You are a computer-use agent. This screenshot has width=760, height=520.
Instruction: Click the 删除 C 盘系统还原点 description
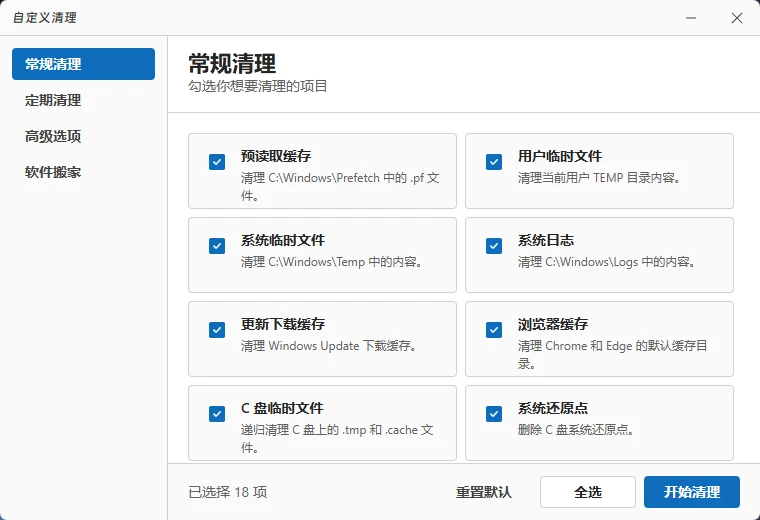point(576,430)
